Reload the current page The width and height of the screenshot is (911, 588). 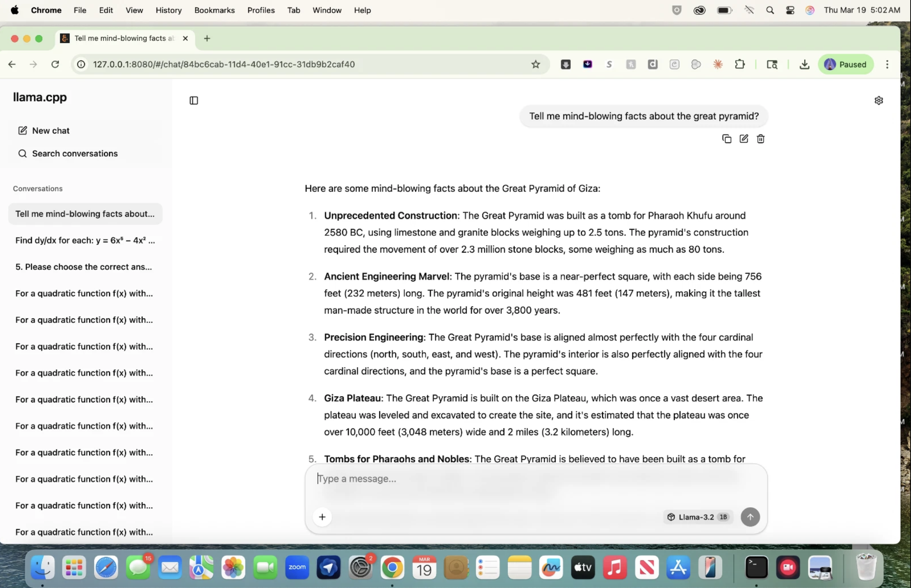pos(55,64)
